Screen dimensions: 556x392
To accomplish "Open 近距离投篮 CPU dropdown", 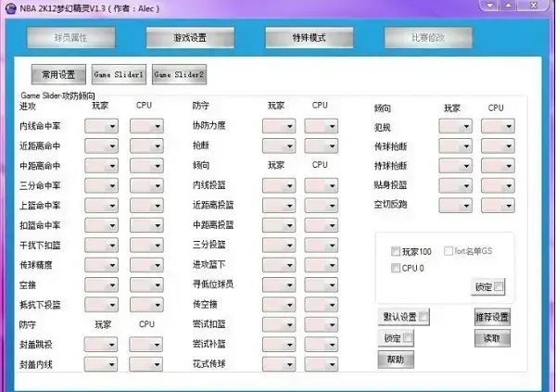I will click(x=322, y=206).
